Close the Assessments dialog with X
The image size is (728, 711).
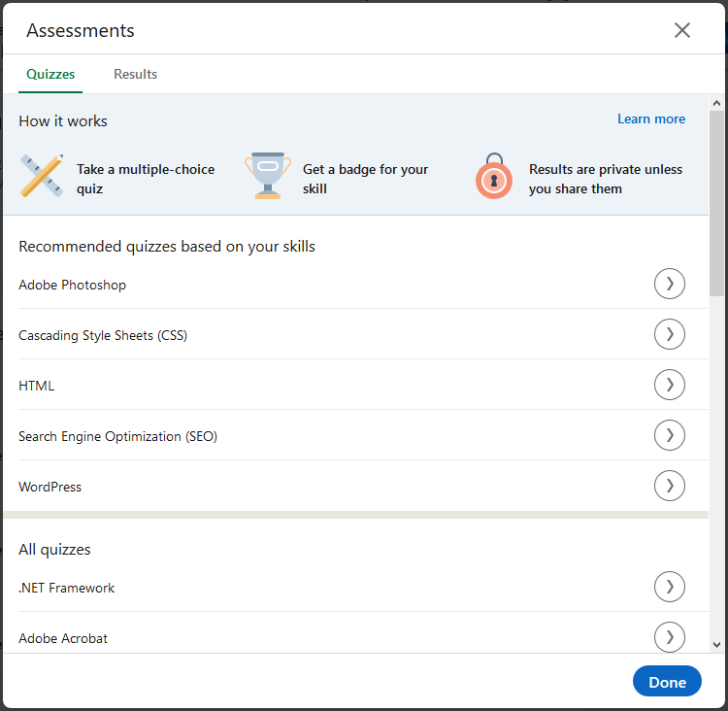[x=682, y=31]
